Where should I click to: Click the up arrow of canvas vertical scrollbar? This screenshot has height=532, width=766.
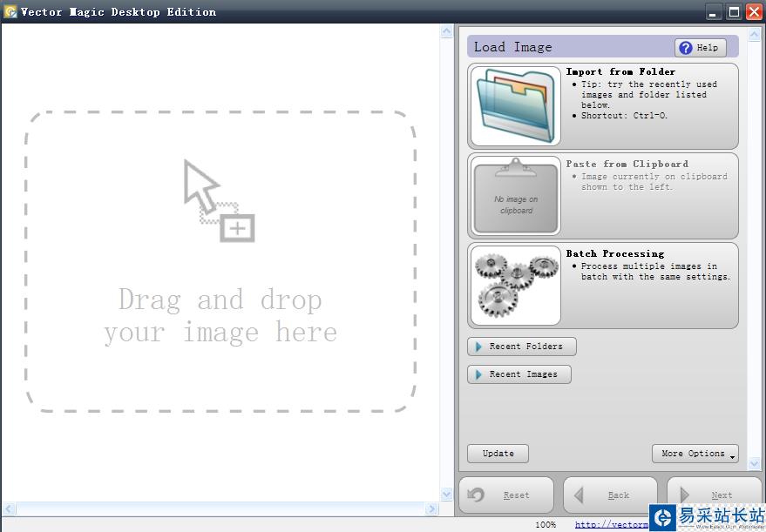coord(446,31)
